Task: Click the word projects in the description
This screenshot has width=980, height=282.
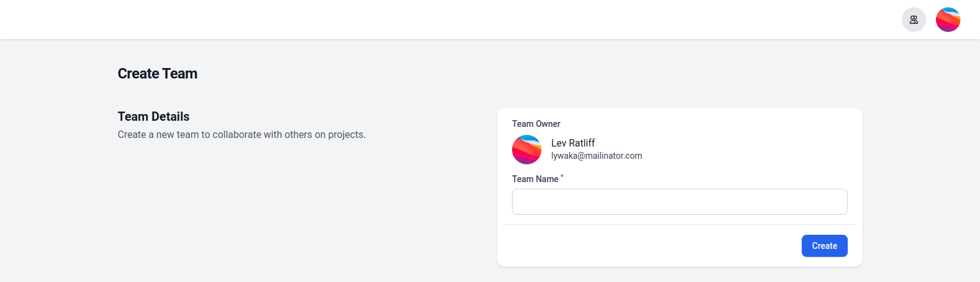Action: tap(345, 135)
